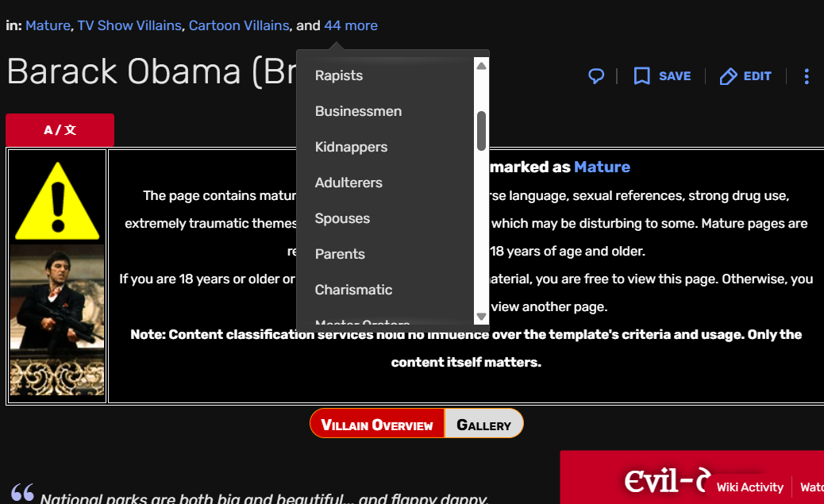
Task: Open the three-dot more options menu
Action: coord(807,76)
